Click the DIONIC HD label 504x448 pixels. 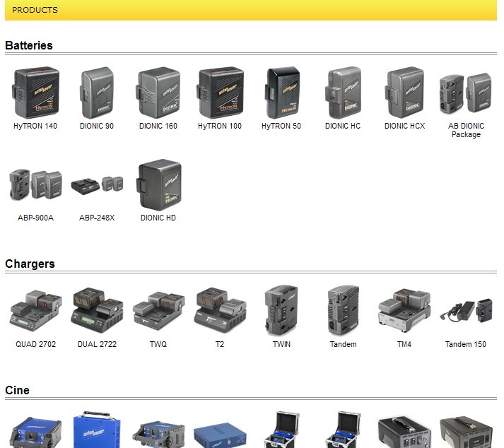158,218
